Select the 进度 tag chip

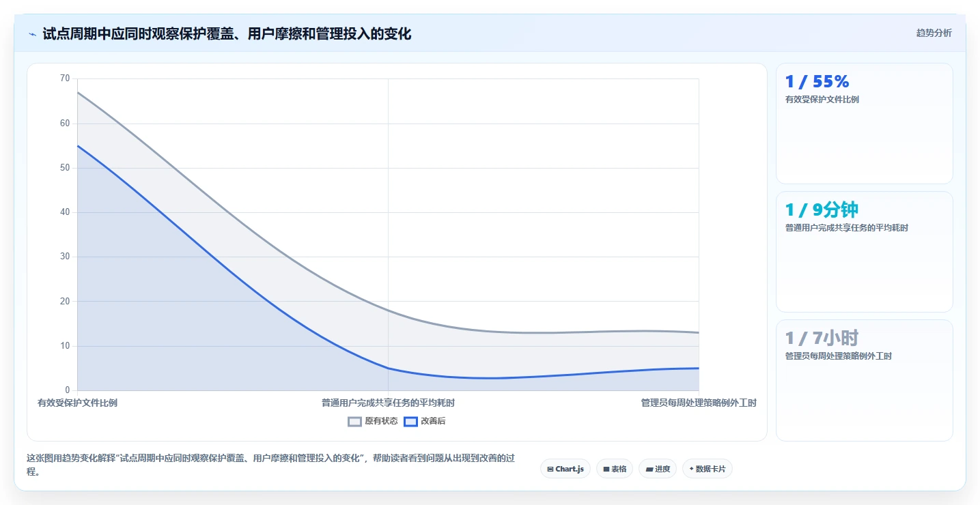(658, 469)
